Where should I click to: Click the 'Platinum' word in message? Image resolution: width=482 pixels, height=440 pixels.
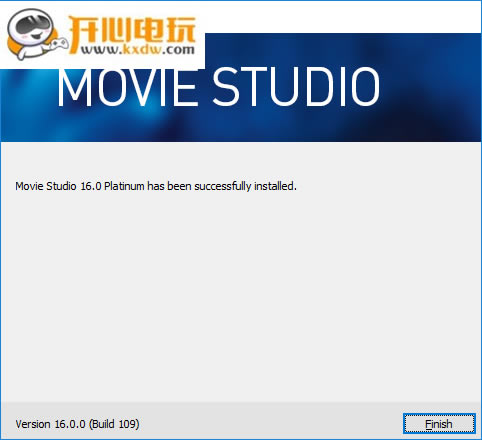(x=124, y=186)
